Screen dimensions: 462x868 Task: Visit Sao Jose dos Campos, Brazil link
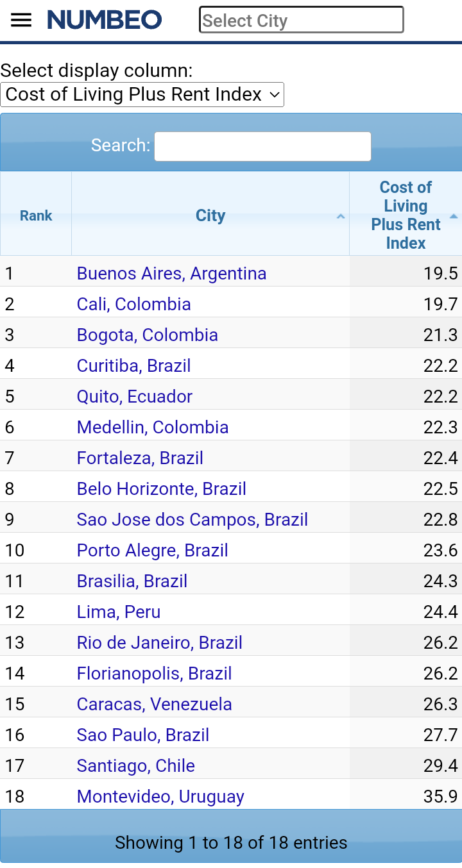(192, 520)
